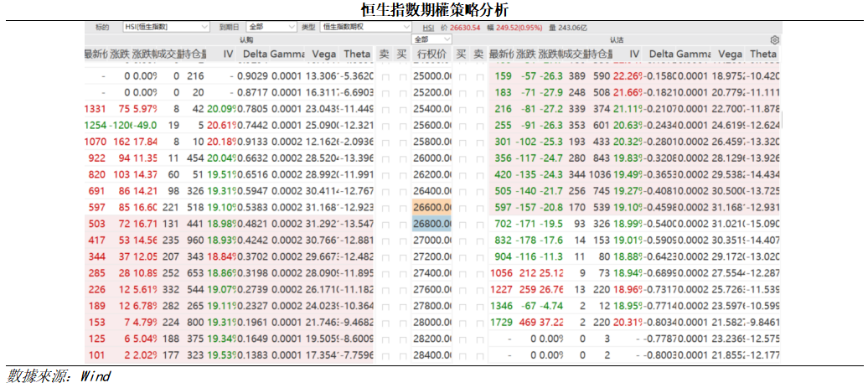Click put latest price 159 in 25000 row
The image size is (868, 388).
point(504,76)
